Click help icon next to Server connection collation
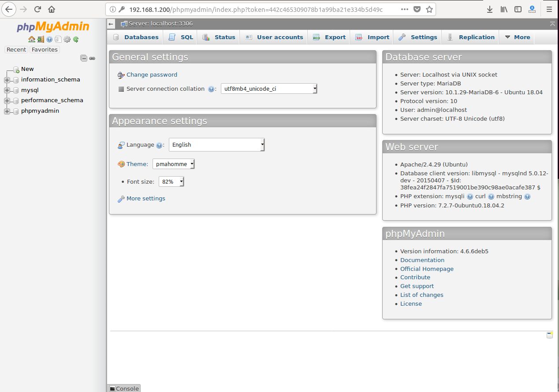The width and height of the screenshot is (559, 392). (x=211, y=89)
